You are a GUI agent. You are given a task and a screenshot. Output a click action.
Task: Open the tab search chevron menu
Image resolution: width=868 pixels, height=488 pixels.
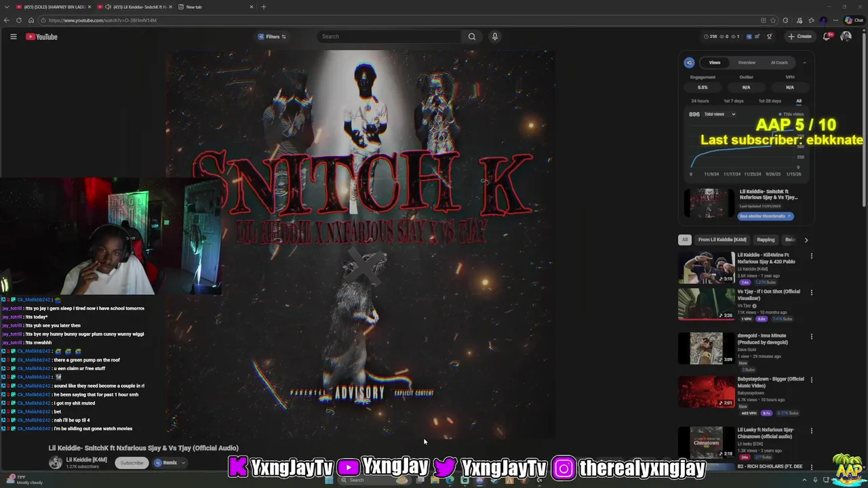click(7, 7)
